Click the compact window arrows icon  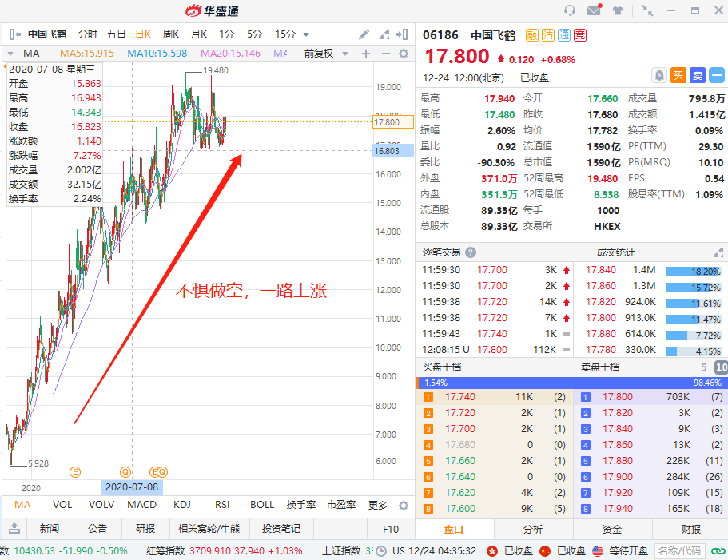click(x=646, y=10)
